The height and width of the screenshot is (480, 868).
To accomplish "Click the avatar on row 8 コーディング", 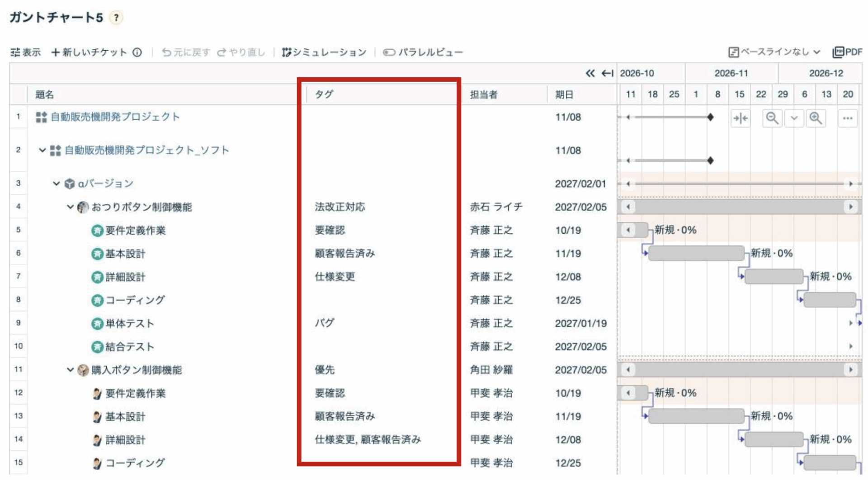I will pos(97,301).
